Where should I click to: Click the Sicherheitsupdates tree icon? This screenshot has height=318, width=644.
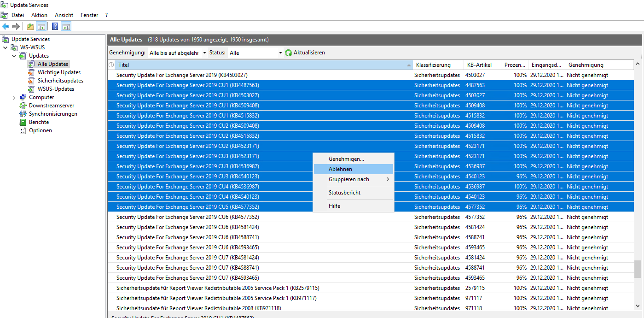[x=32, y=81]
